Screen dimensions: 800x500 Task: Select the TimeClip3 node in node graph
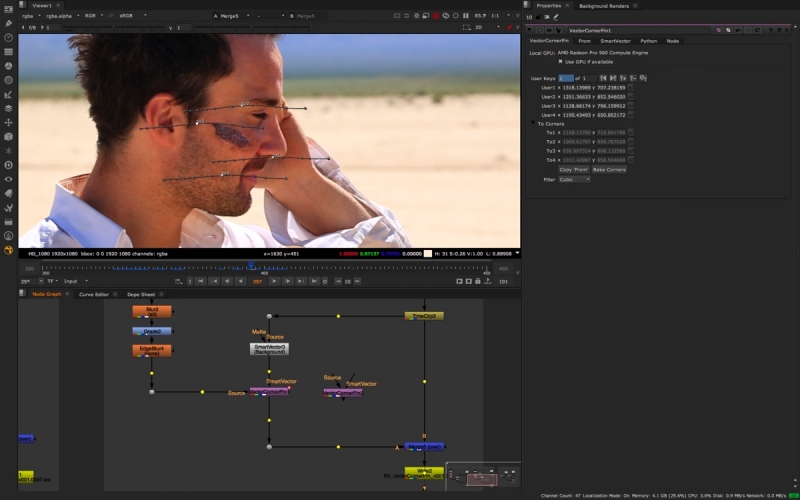[424, 316]
